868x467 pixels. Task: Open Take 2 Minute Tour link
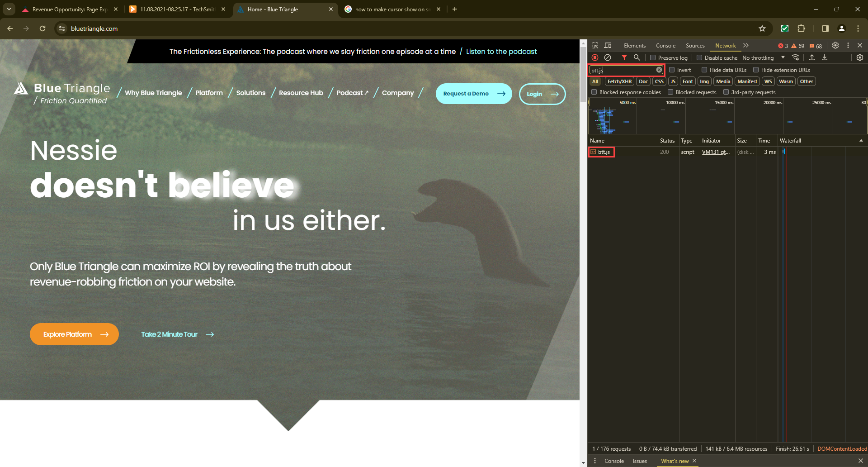tap(177, 334)
